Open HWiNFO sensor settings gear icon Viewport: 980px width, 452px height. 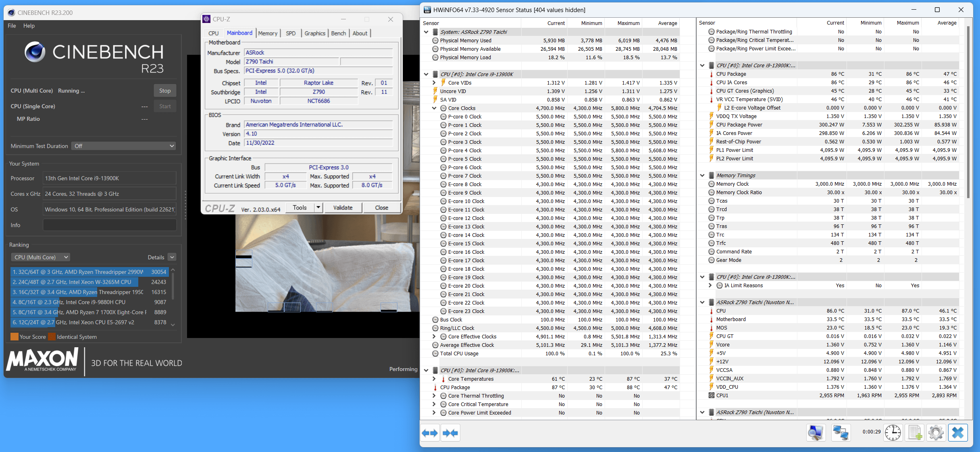tap(936, 433)
